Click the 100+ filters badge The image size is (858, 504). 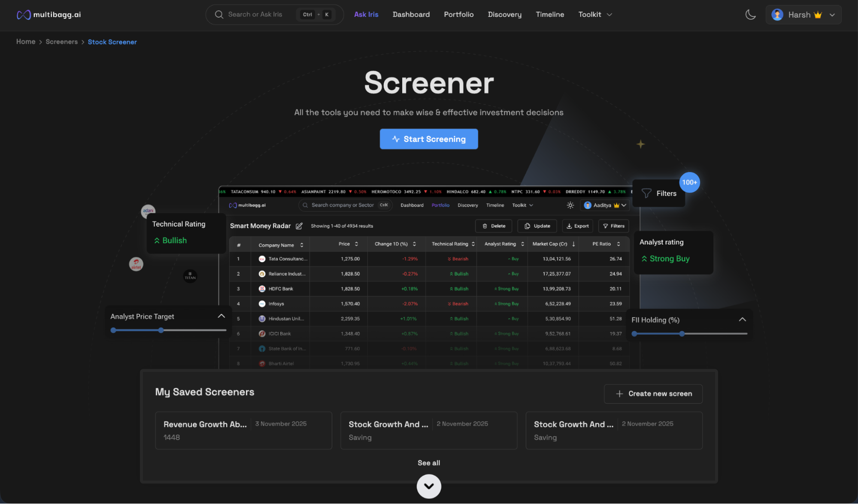(689, 182)
